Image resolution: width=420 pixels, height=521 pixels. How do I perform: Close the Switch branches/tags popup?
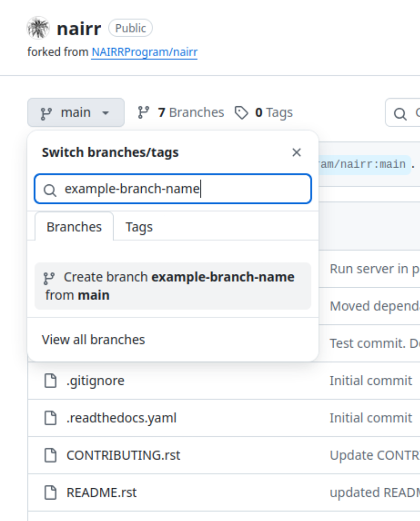[x=296, y=152]
